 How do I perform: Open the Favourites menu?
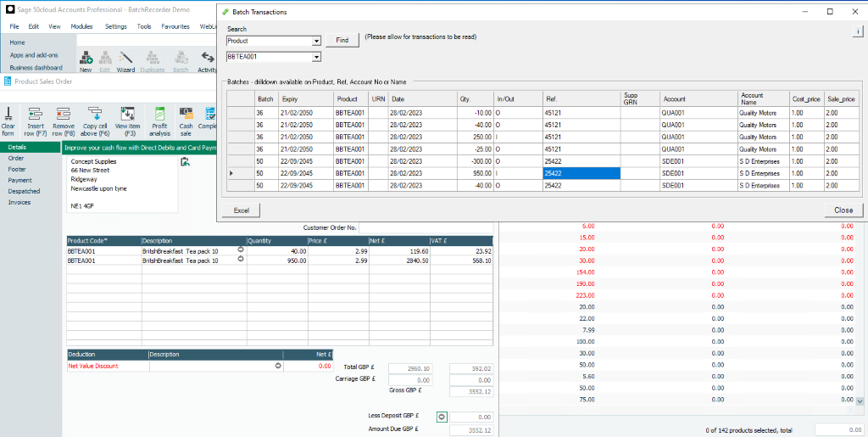click(x=175, y=26)
